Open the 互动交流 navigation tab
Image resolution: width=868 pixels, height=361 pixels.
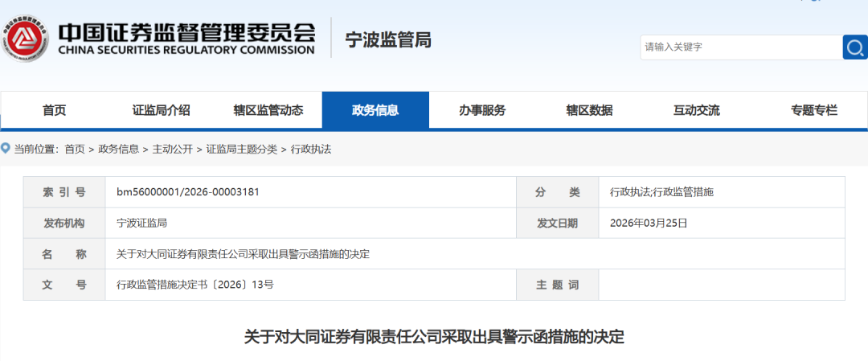click(696, 110)
